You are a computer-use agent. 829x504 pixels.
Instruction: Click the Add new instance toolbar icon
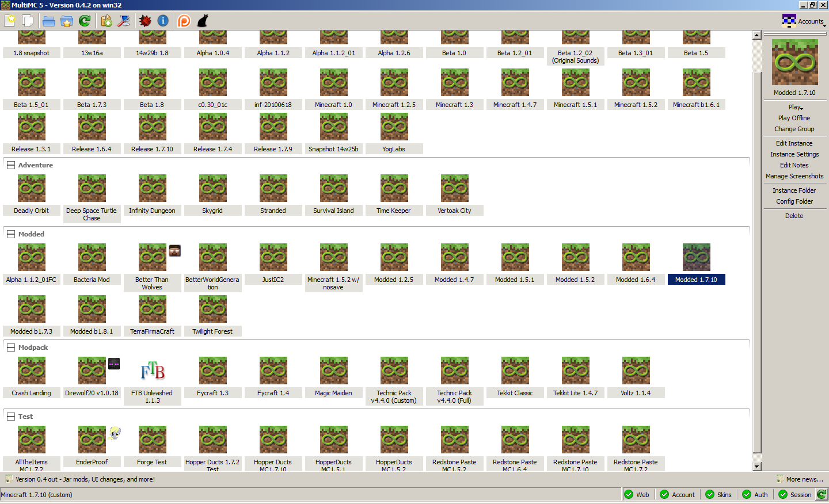tap(10, 21)
